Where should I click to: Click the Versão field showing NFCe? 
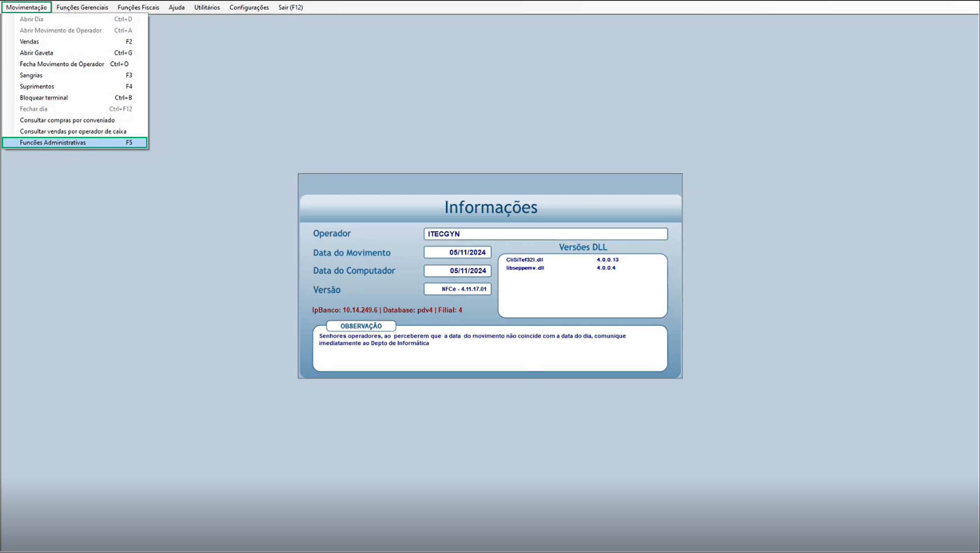pos(457,289)
